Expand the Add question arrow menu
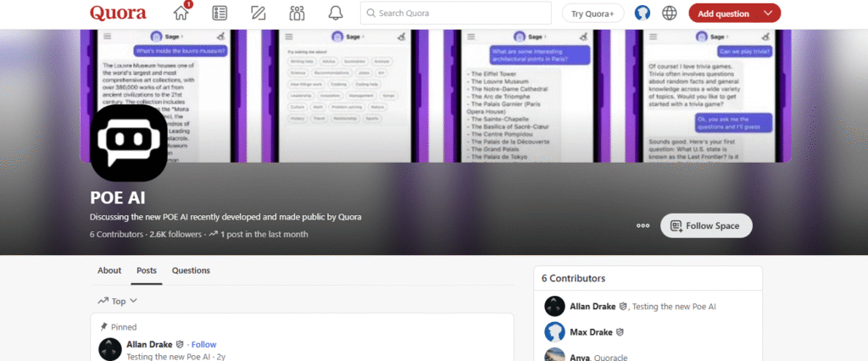 coord(768,14)
